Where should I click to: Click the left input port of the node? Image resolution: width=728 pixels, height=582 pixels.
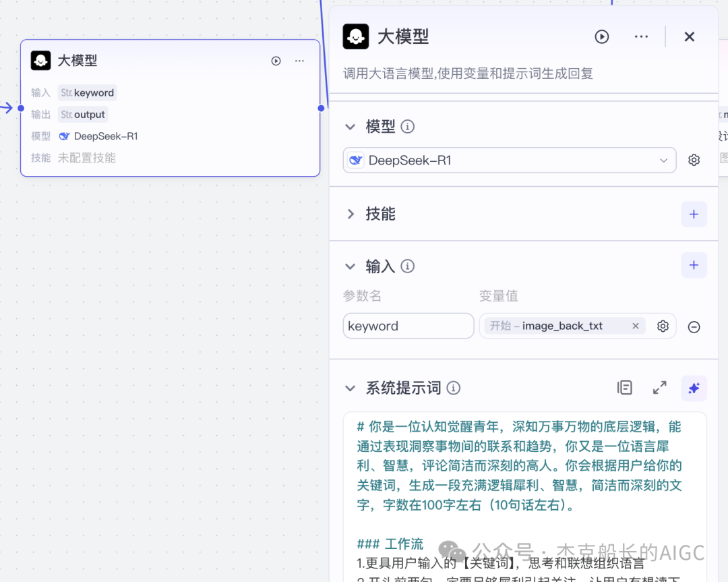pyautogui.click(x=20, y=108)
